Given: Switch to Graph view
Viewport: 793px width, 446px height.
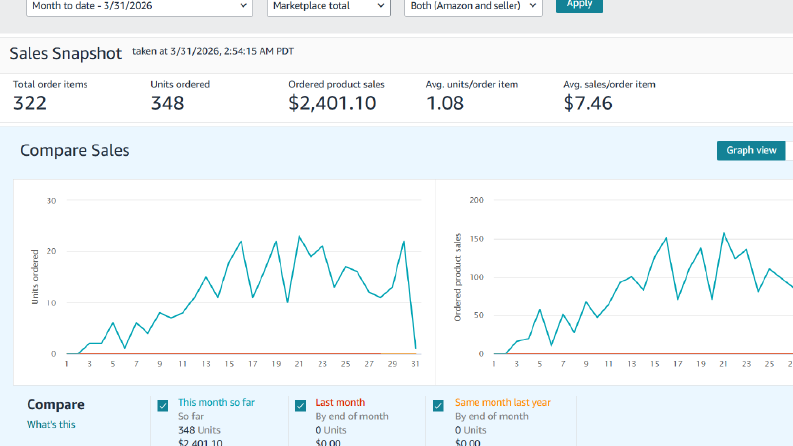Looking at the screenshot, I should pos(751,150).
